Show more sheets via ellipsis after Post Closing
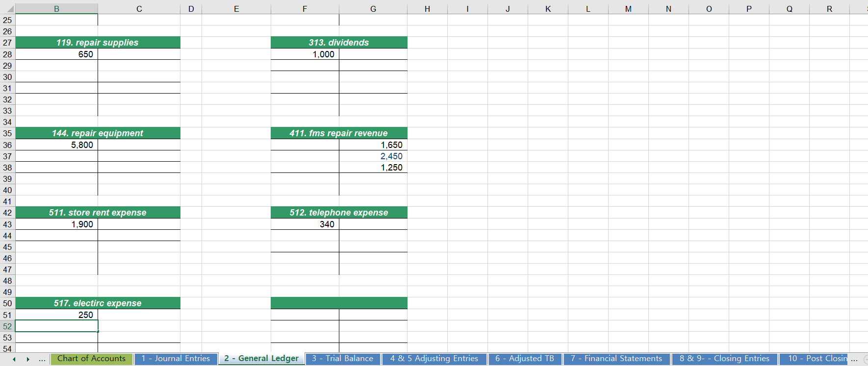Screen dimensions: 868x366 pyautogui.click(x=854, y=359)
